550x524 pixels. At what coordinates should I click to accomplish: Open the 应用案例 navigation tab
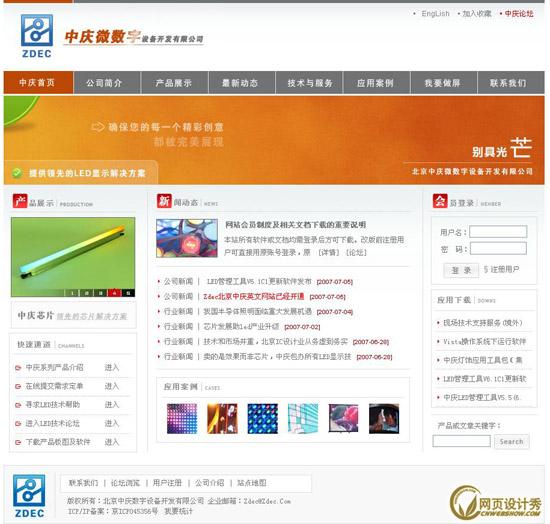377,82
